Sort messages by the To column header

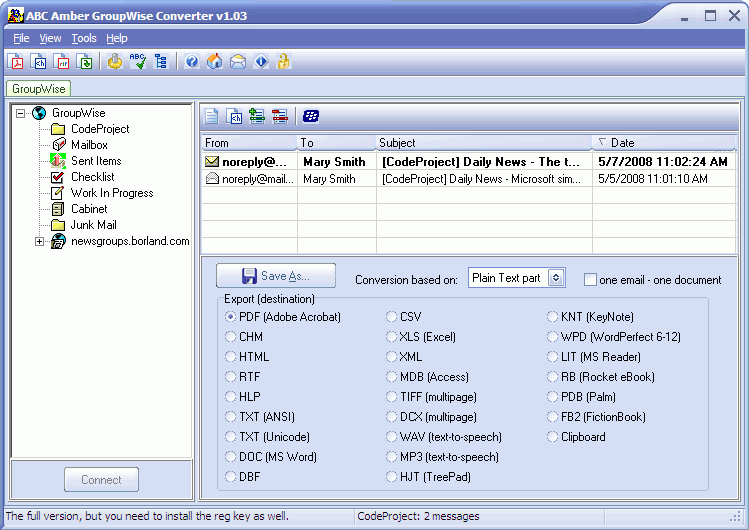(336, 143)
